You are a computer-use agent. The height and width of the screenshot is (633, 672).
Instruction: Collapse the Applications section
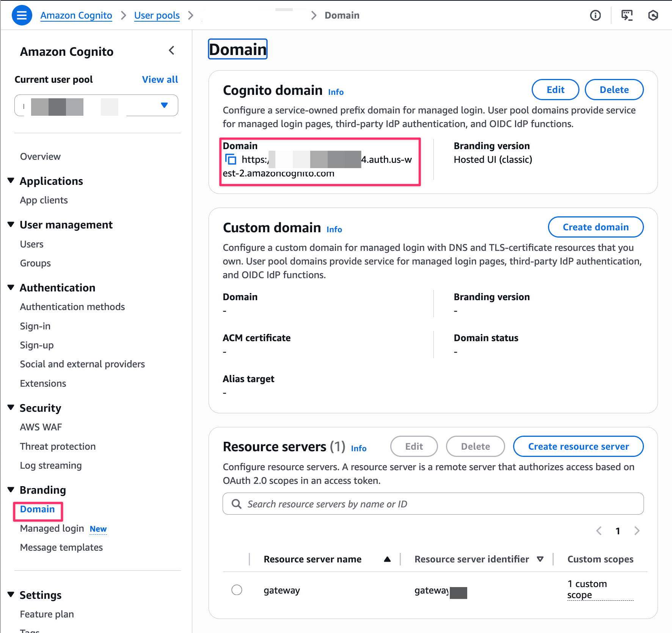point(11,181)
